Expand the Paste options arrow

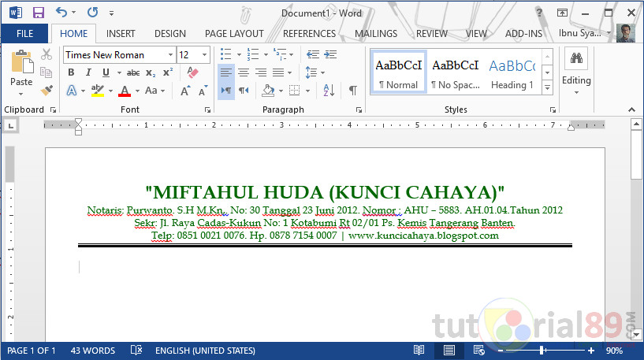point(21,94)
